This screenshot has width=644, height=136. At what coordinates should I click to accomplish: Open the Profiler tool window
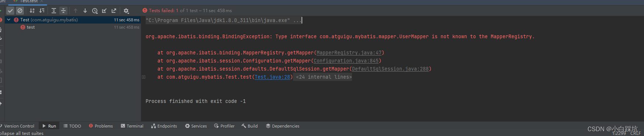pos(224,126)
